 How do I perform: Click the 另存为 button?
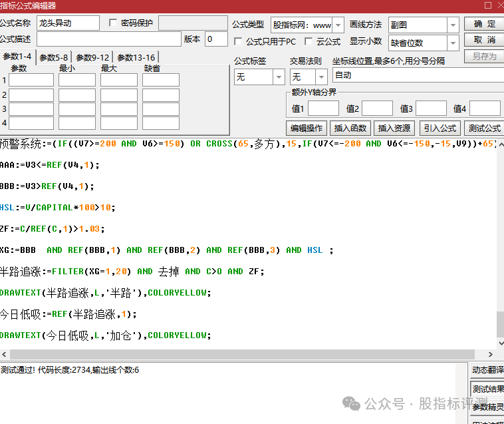[484, 57]
